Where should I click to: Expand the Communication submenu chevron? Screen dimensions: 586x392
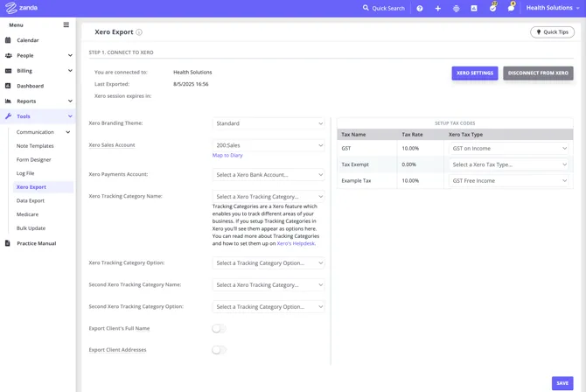tap(67, 132)
